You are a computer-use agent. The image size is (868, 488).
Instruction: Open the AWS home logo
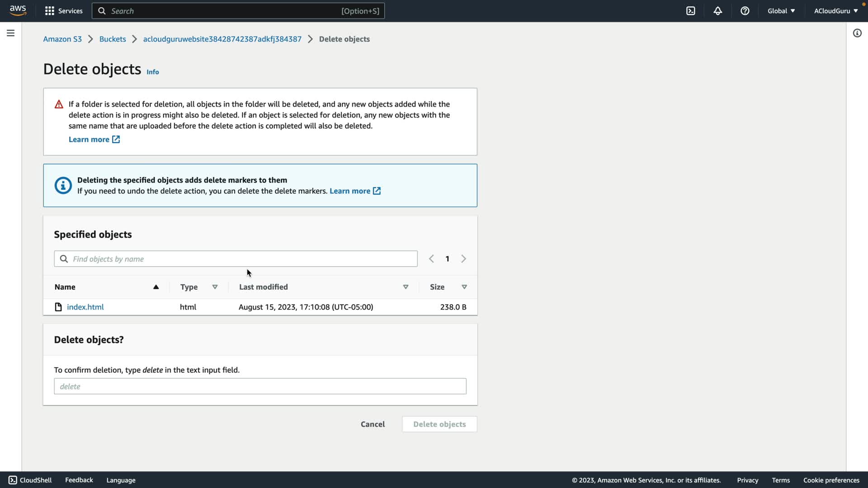(x=18, y=10)
